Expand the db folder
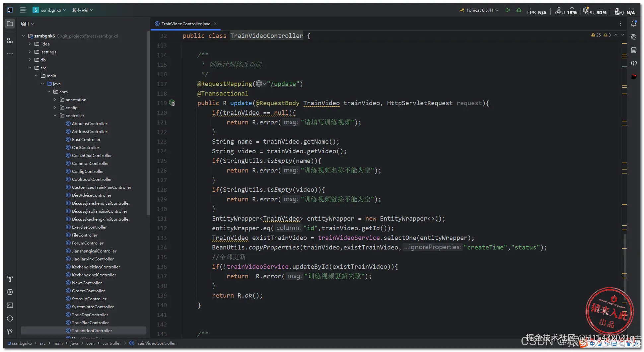Image resolution: width=644 pixels, height=352 pixels. (30, 60)
